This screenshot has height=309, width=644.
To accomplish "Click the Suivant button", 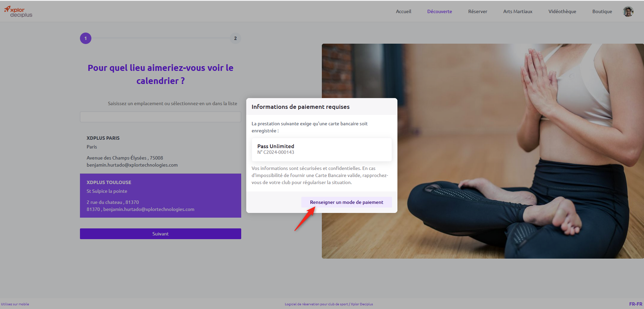I will pos(161,234).
